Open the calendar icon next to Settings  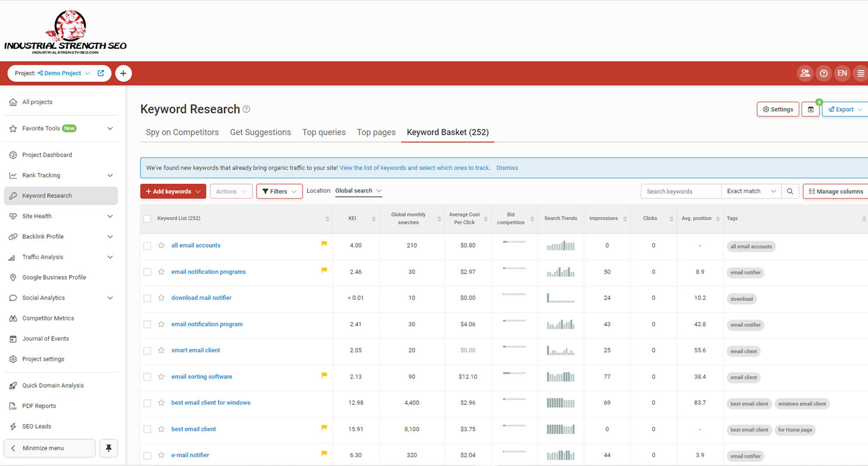810,110
